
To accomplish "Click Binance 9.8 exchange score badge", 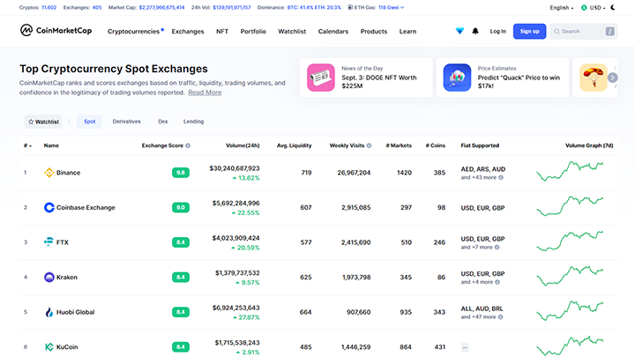I will (x=181, y=173).
